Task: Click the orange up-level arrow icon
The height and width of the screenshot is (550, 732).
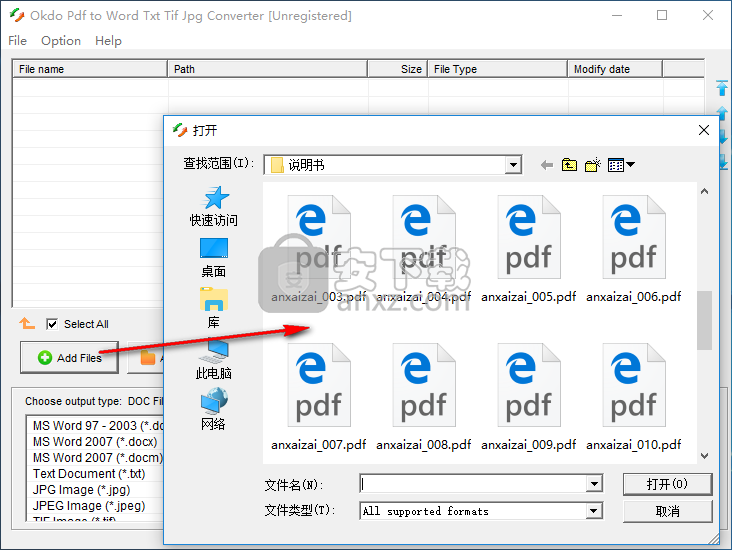Action: (27, 323)
